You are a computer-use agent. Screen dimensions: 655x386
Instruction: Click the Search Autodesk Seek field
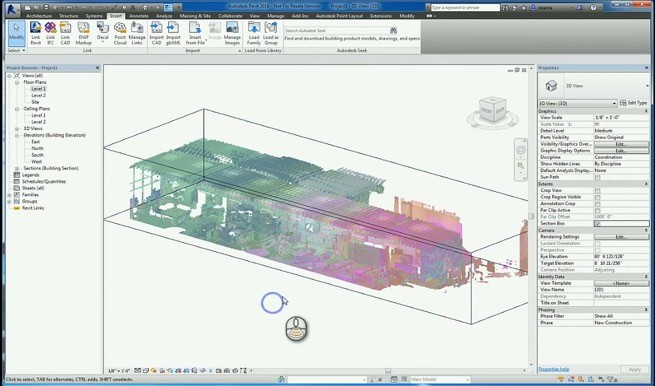[336, 30]
